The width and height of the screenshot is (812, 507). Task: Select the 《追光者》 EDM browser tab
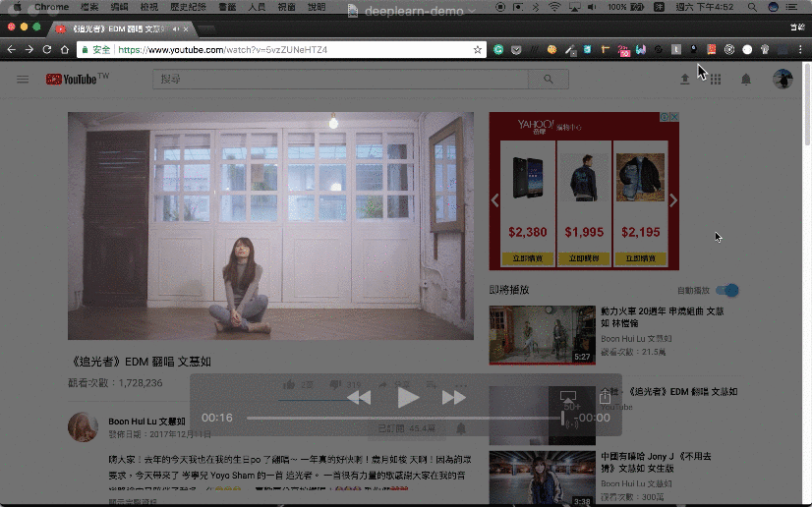point(122,28)
